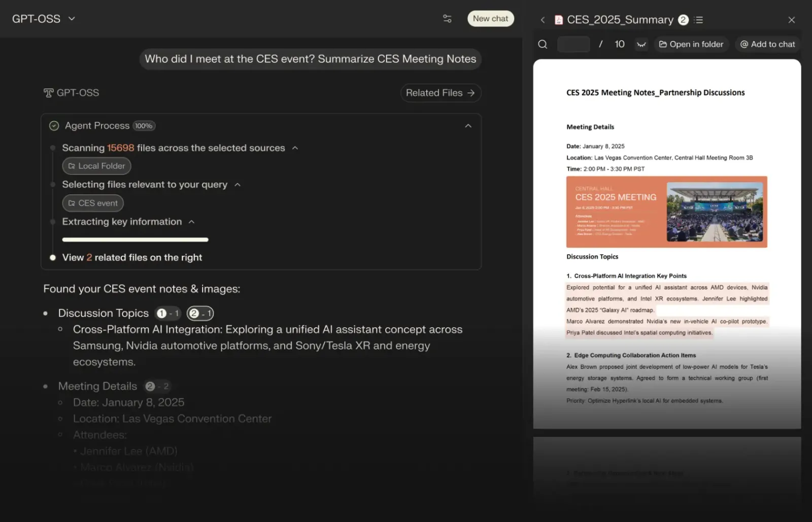Viewport: 812px width, 522px height.
Task: Open in folder button
Action: (691, 44)
